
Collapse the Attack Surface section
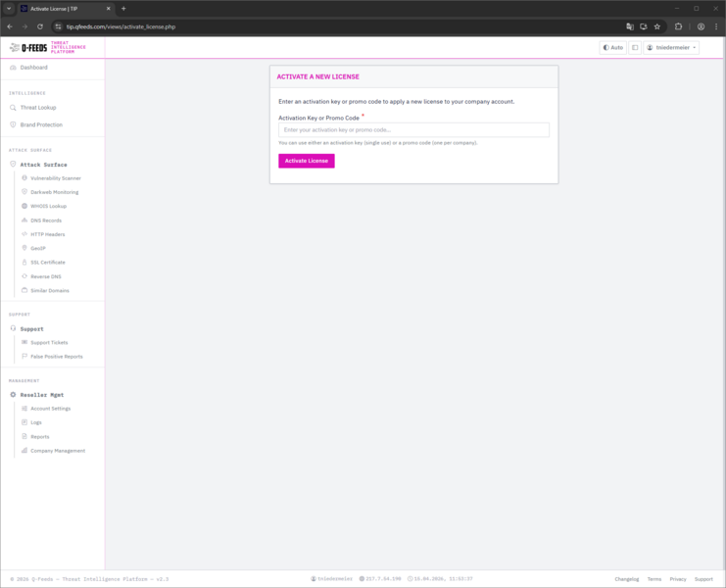43,165
